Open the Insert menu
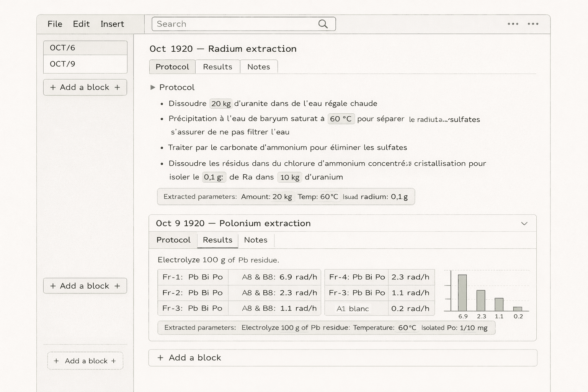The width and height of the screenshot is (588, 392). tap(112, 24)
